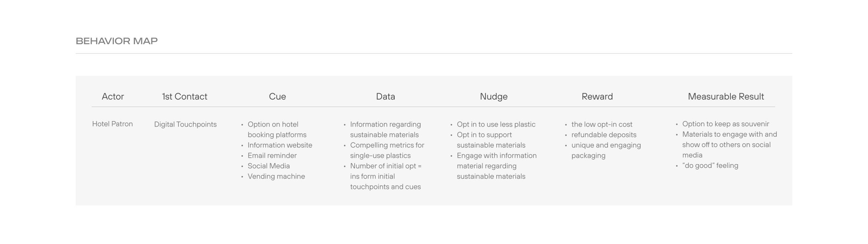
Task: Select the Information website cue item
Action: (x=280, y=145)
